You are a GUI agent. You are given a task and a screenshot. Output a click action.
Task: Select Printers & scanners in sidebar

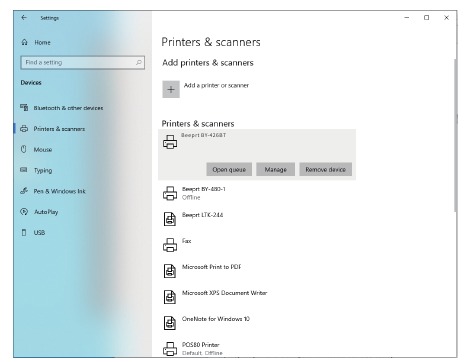point(59,129)
